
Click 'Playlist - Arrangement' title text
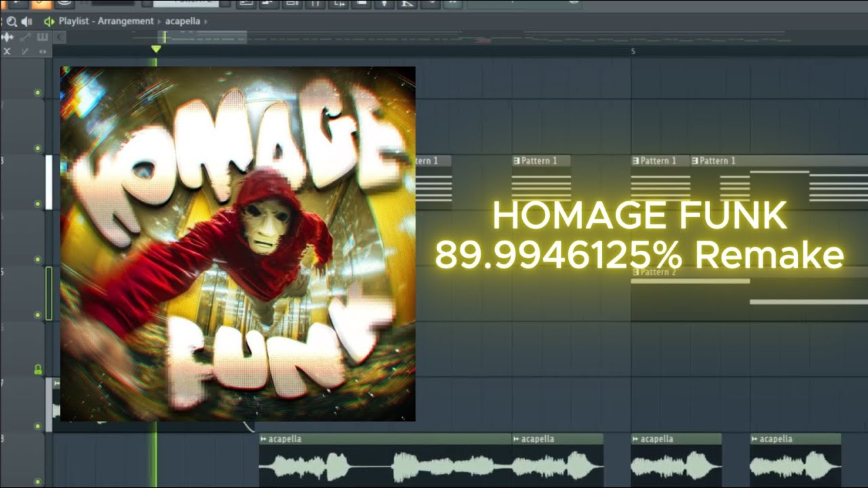106,22
